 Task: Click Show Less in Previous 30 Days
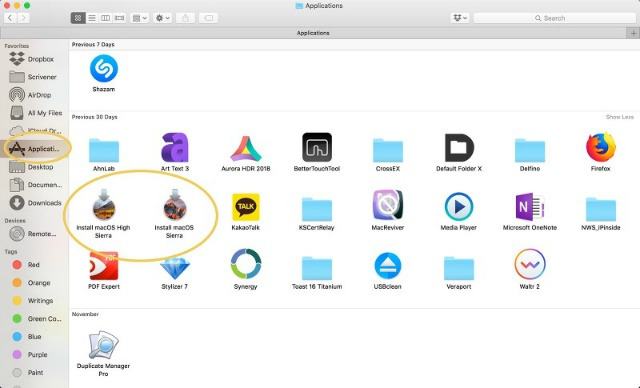pyautogui.click(x=620, y=117)
